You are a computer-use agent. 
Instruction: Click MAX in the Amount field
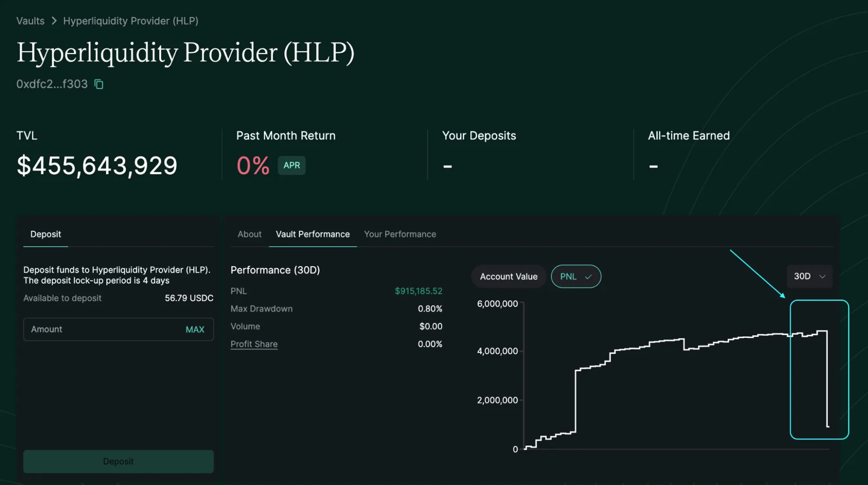[x=195, y=330]
